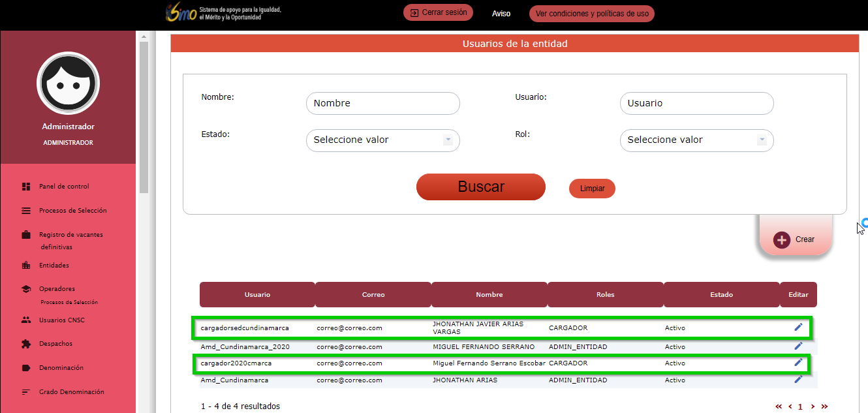Image resolution: width=868 pixels, height=413 pixels.
Task: Click the edit pencil for cargador2020cmarca
Action: pos(798,362)
